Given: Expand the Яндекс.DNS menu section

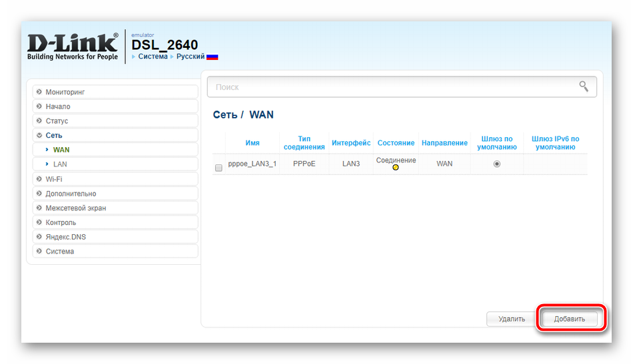Looking at the screenshot, I should point(115,237).
